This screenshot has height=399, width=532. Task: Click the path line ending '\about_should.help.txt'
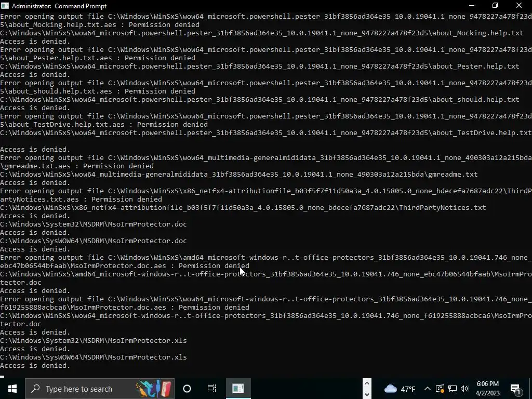260,99
